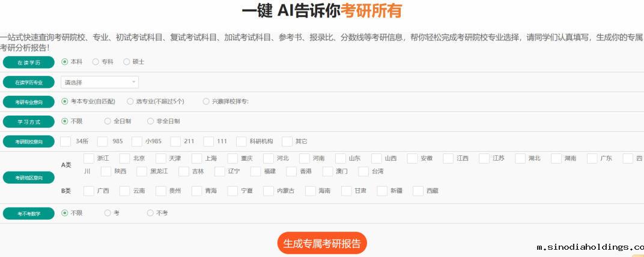This screenshot has height=257, width=644.
Task: Tick the 北京 region checkbox
Action: pos(125,158)
